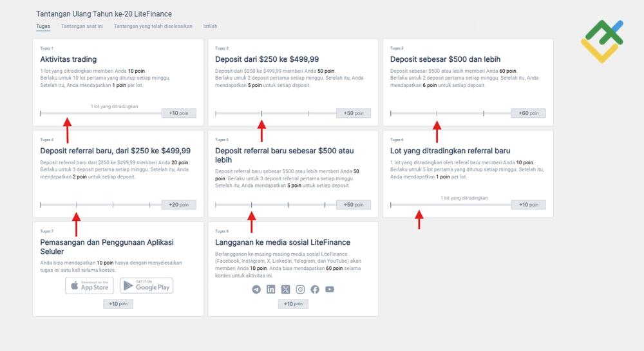Click the Deposit dari $250 ke $499,99 heading
644x351 pixels.
click(x=267, y=59)
